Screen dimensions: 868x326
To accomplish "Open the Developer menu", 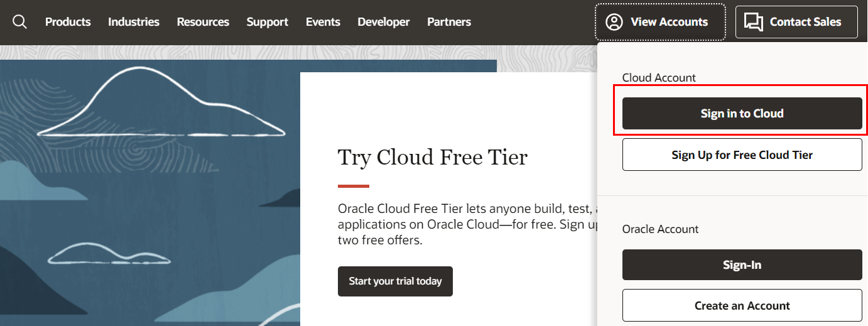I will (x=384, y=22).
